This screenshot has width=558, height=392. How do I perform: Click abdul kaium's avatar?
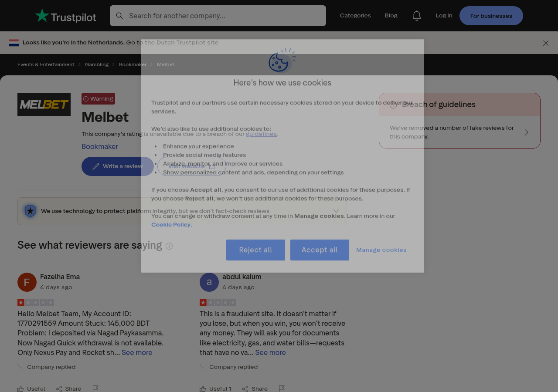click(209, 282)
